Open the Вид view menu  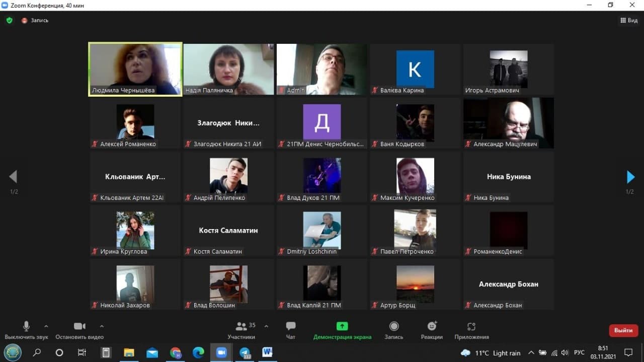coord(629,21)
